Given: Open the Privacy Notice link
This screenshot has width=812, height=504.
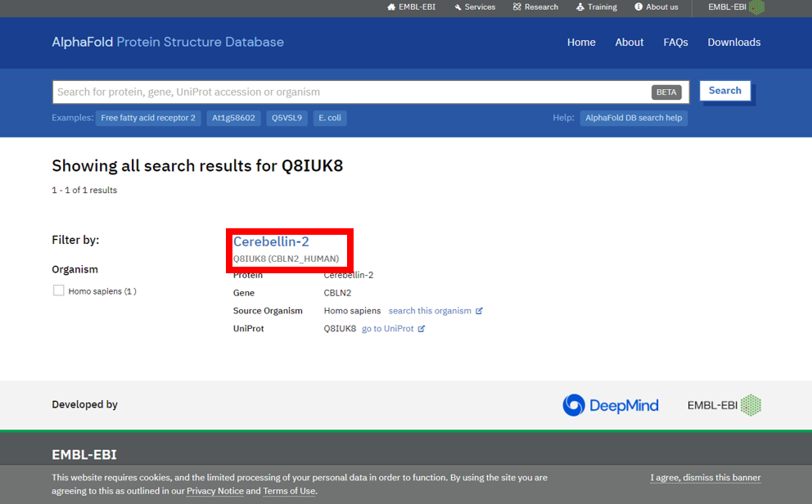Looking at the screenshot, I should coord(215,491).
